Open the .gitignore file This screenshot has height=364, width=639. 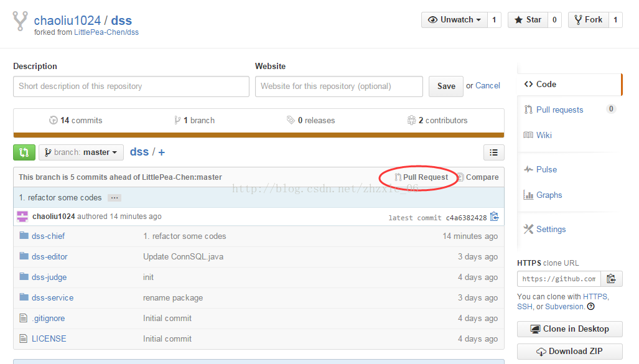[49, 319]
